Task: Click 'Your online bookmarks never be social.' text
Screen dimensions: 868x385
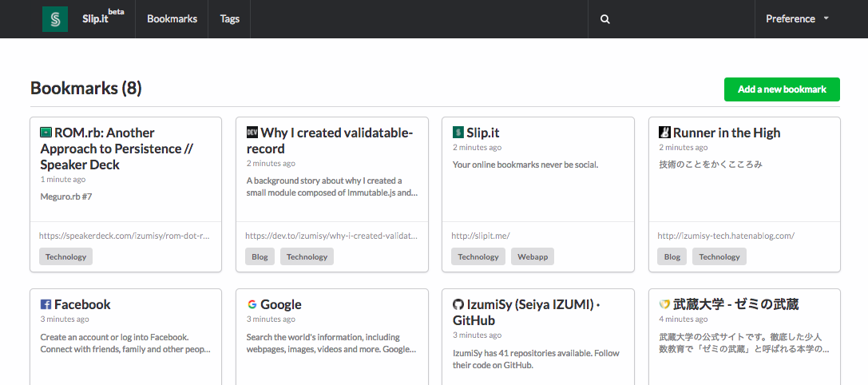Action: [x=525, y=165]
